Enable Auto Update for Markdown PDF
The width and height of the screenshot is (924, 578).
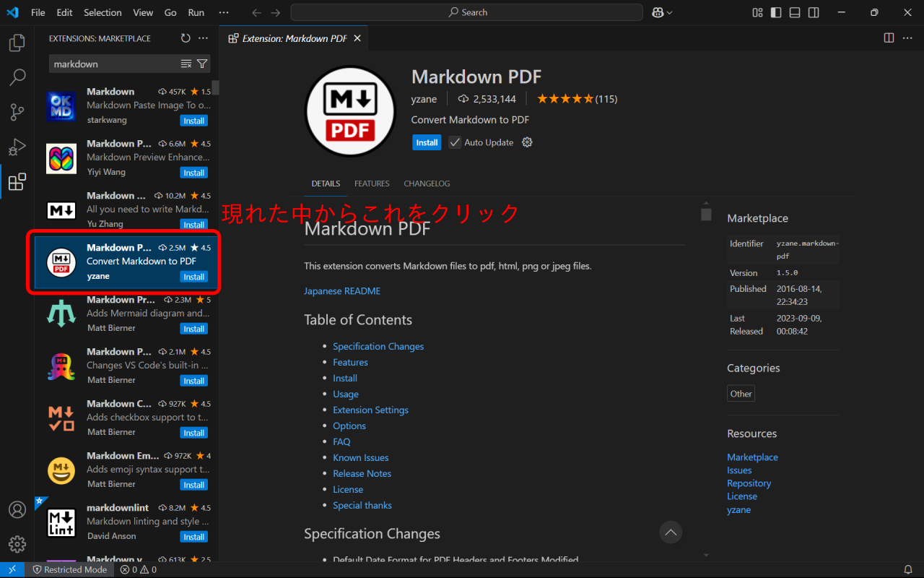455,142
